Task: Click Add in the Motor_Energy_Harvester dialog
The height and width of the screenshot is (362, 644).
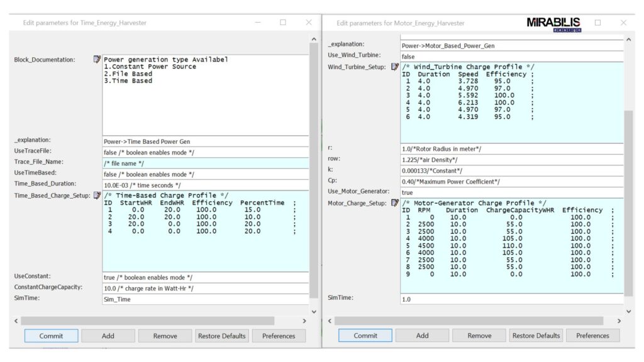Action: pyautogui.click(x=423, y=336)
